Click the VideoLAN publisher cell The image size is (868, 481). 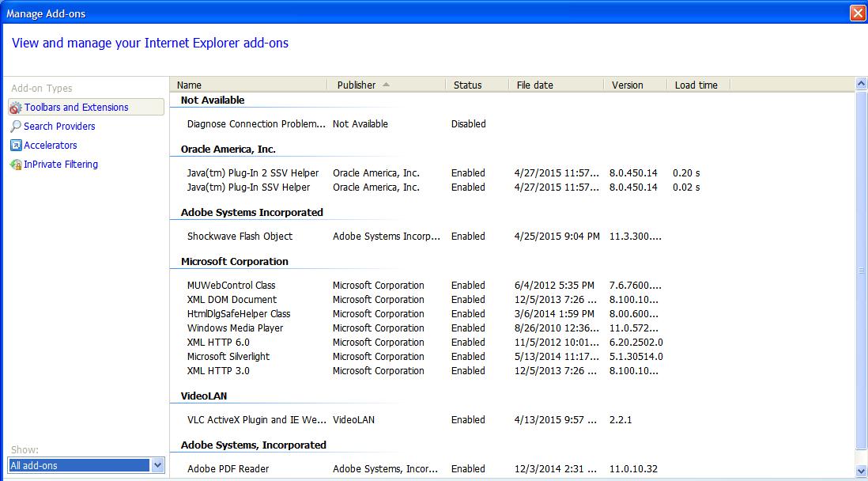pyautogui.click(x=353, y=420)
